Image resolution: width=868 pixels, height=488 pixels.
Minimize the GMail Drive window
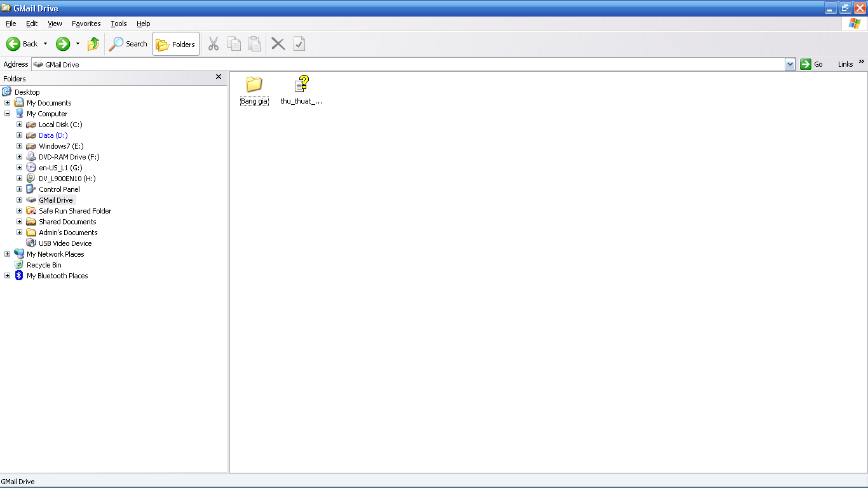[831, 8]
